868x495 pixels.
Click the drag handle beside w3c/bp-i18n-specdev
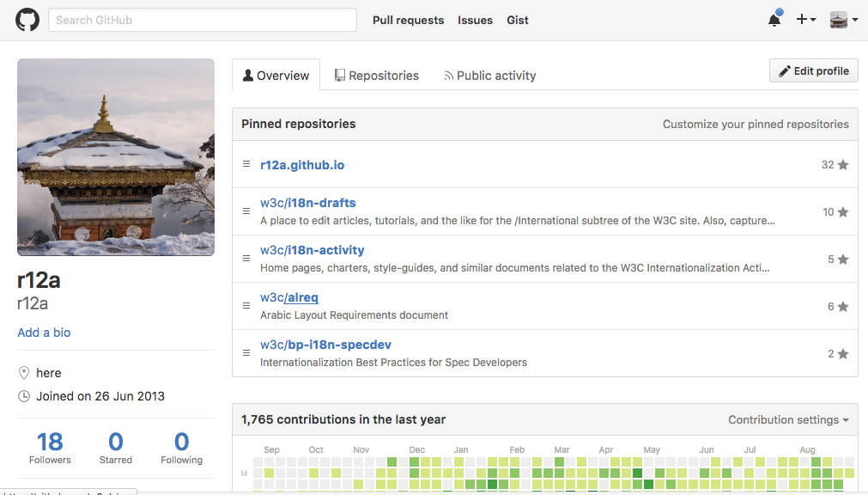tap(246, 352)
